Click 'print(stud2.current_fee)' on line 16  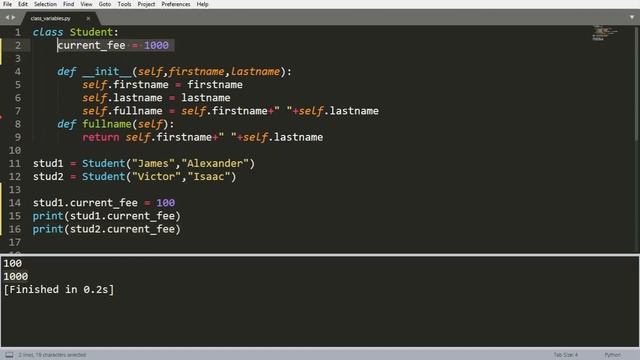click(107, 229)
